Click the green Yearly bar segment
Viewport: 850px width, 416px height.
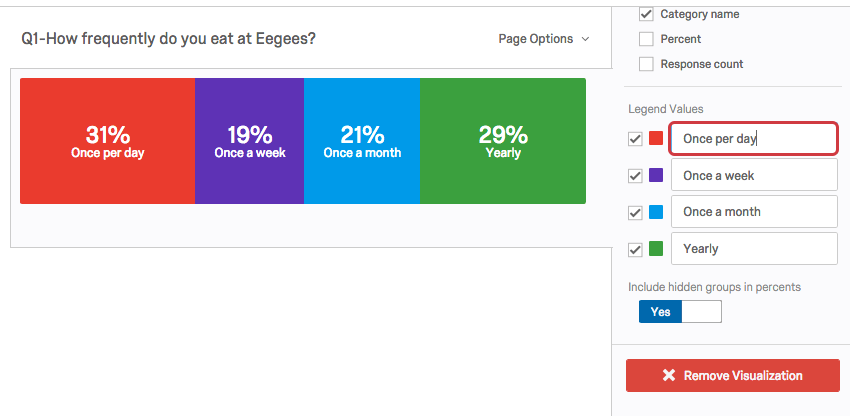502,141
